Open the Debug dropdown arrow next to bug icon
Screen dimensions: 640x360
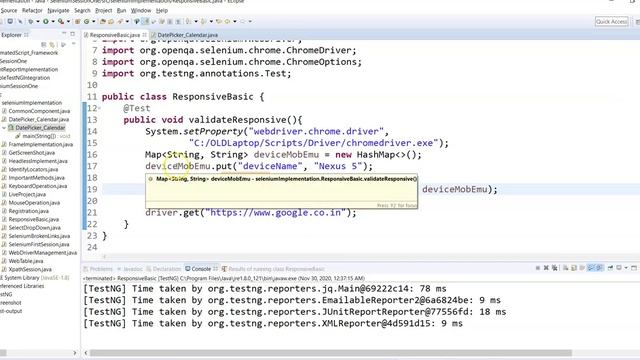coord(38,21)
